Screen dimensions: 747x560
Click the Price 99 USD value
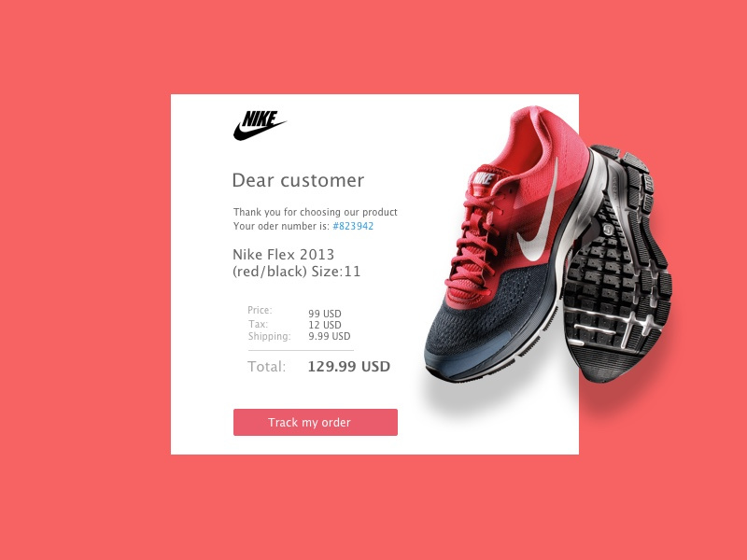(x=325, y=314)
